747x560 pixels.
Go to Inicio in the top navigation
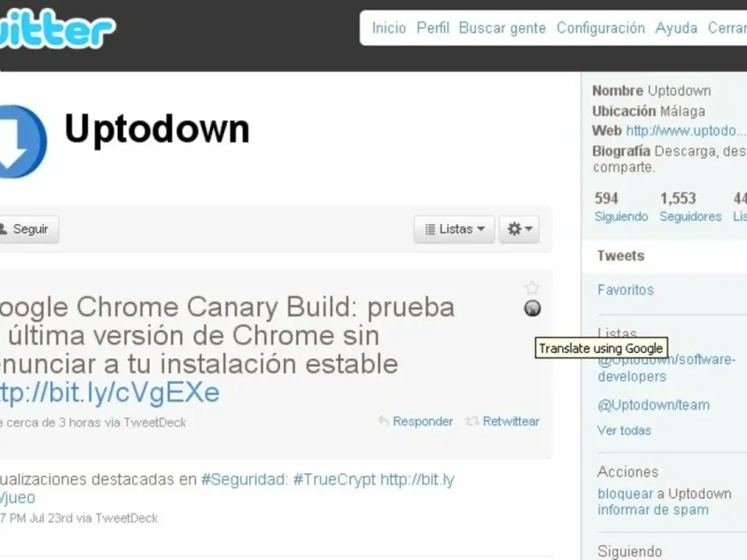click(x=388, y=28)
